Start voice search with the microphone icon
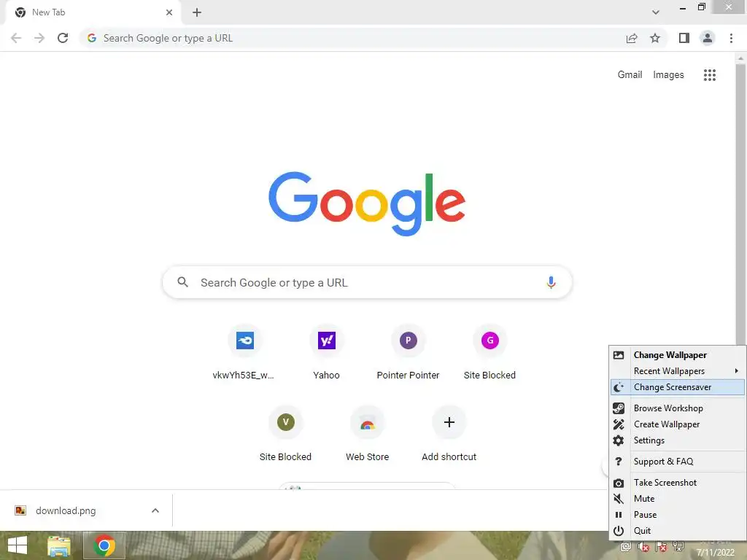 click(x=551, y=282)
